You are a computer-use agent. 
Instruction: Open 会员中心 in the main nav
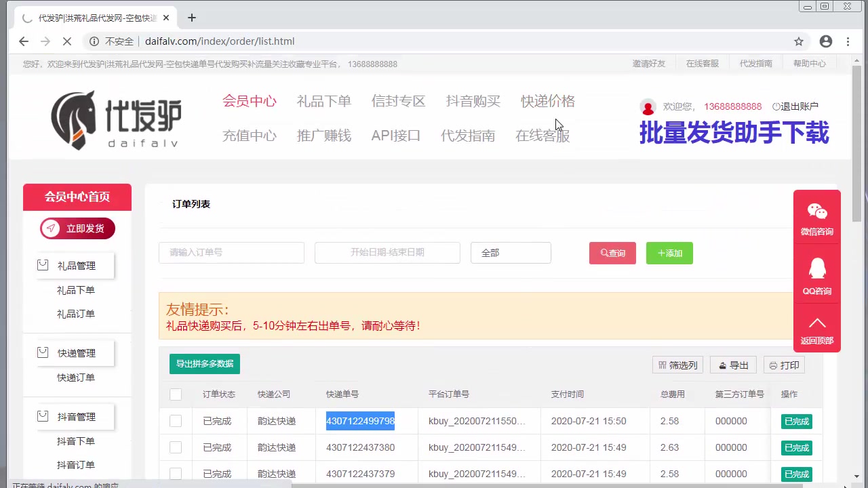click(x=250, y=101)
